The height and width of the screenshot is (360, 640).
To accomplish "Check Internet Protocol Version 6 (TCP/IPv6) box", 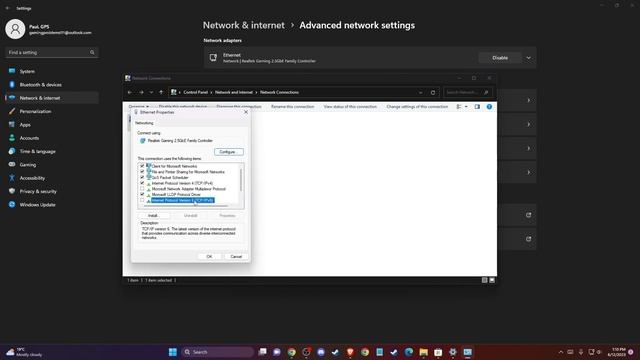I will 142,200.
